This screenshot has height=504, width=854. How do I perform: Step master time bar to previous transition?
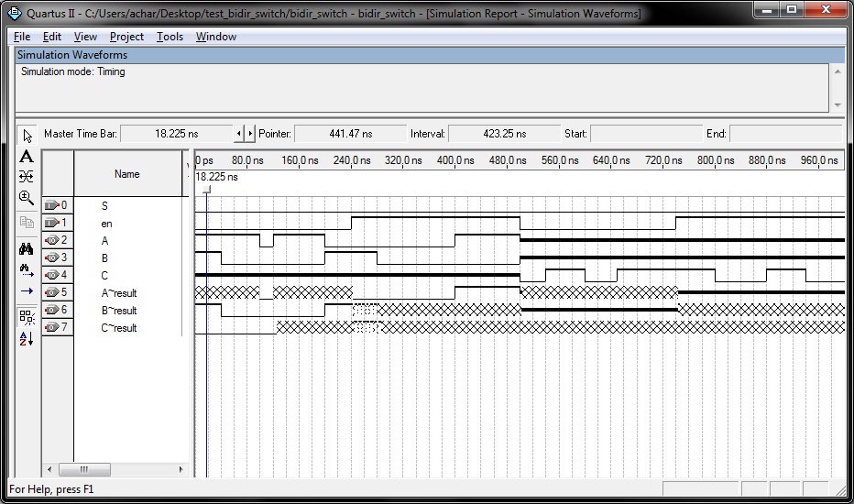coord(240,134)
